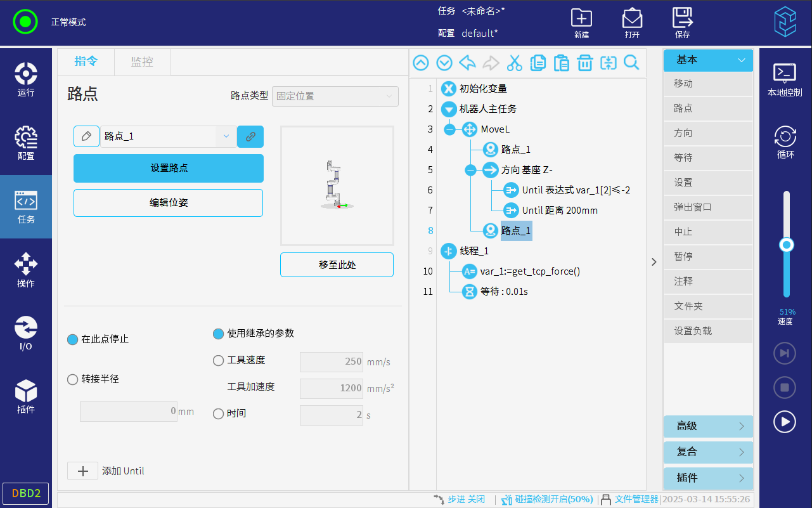
Task: Click the cut scissors icon in toolbar
Action: (514, 63)
